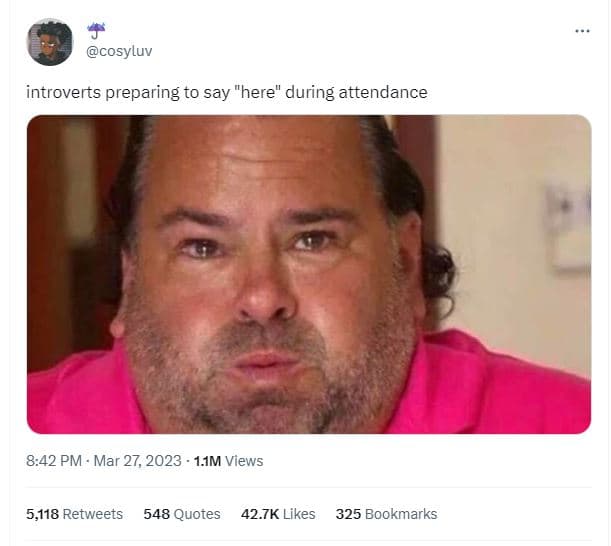Click the word "introverts" in tweet text
This screenshot has height=546, width=611.
(x=64, y=92)
